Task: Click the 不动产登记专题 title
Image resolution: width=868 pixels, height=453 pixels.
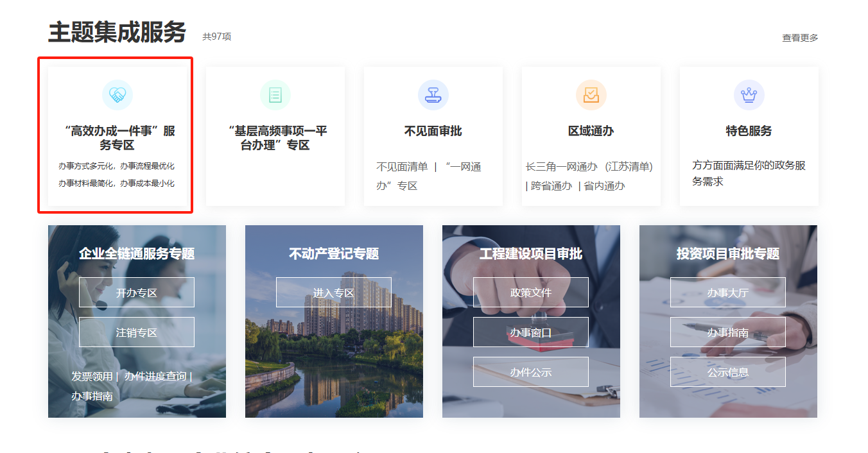Action: point(334,254)
